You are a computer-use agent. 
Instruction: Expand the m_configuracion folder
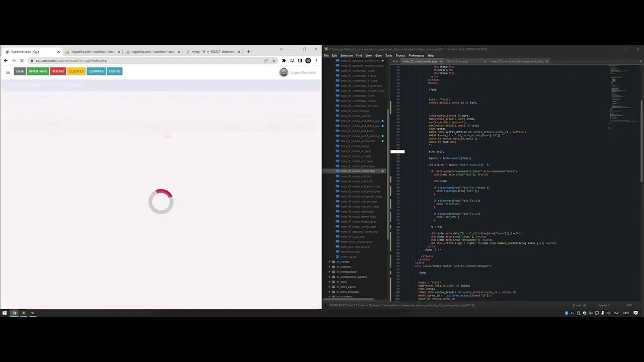pyautogui.click(x=330, y=271)
